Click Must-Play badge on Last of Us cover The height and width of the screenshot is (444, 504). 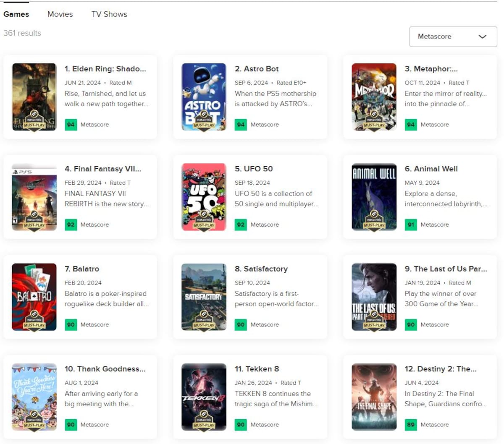click(x=374, y=321)
